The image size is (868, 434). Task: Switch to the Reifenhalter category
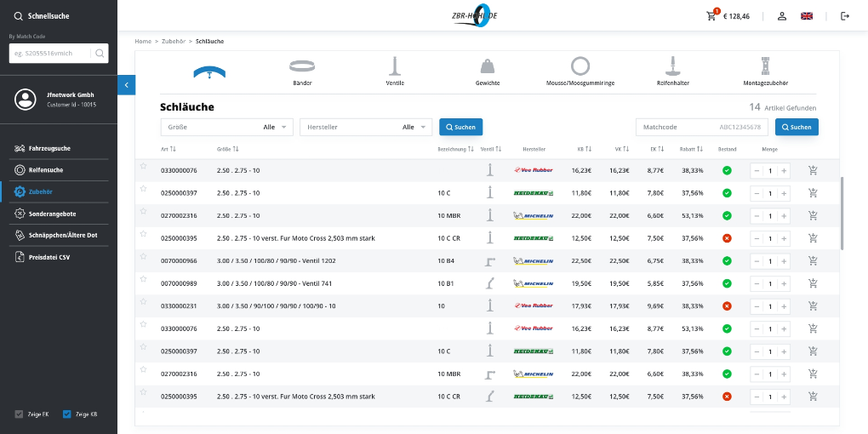tap(672, 72)
